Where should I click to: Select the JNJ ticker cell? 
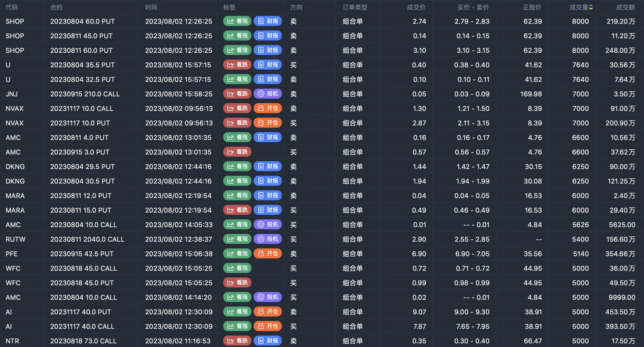click(12, 94)
